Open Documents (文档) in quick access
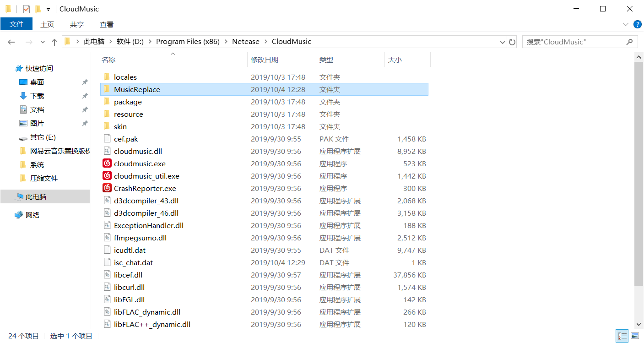The height and width of the screenshot is (343, 644). 37,109
